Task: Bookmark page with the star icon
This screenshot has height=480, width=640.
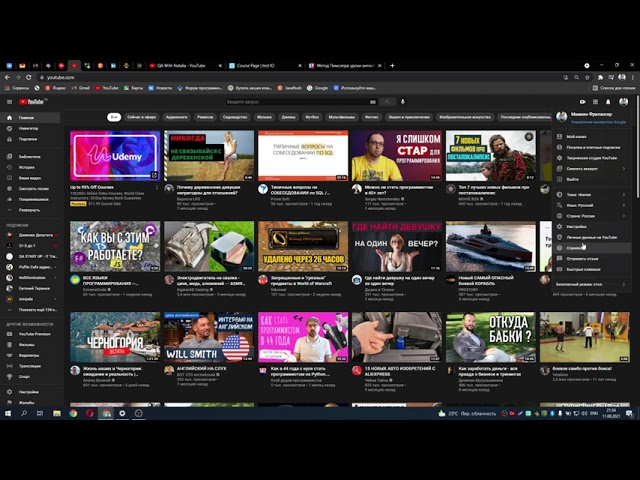Action: tap(587, 77)
